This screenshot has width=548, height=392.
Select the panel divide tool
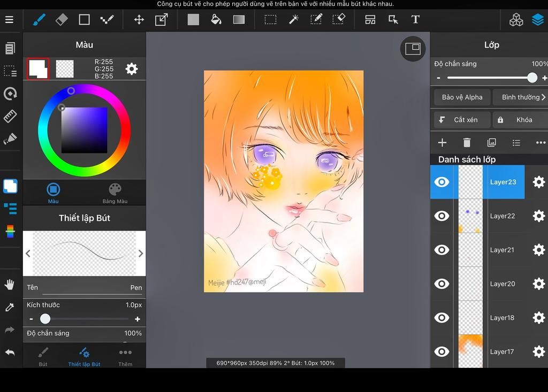[x=370, y=20]
